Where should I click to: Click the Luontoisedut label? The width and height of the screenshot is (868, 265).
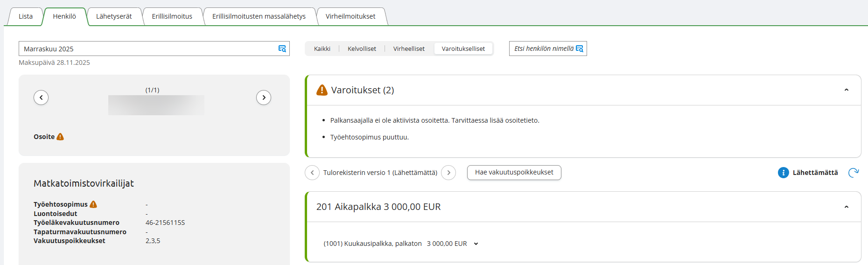point(55,214)
